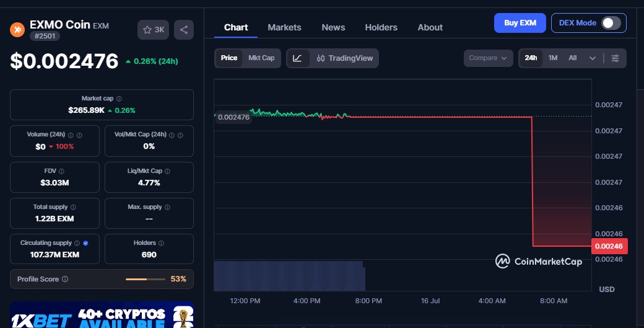Open Market cap info tooltip icon
This screenshot has width=644, height=328.
(119, 99)
